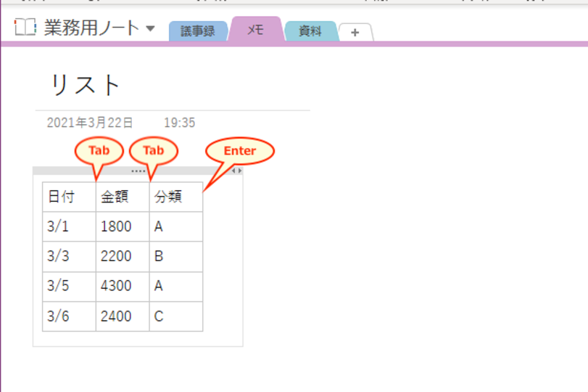
Task: Click the cell containing 2400
Action: [123, 317]
